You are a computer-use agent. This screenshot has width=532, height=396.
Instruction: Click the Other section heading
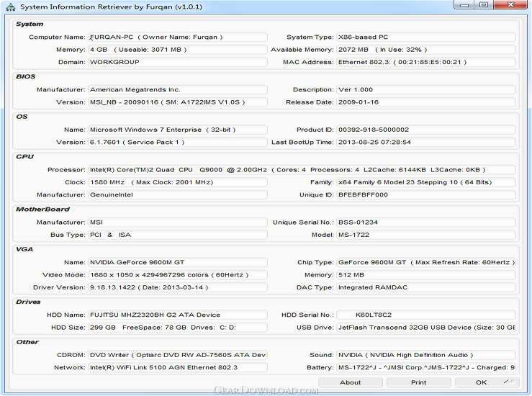point(27,342)
